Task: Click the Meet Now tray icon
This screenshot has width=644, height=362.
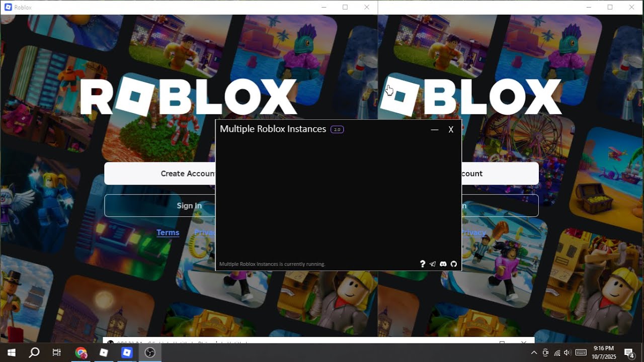Action: coord(546,353)
